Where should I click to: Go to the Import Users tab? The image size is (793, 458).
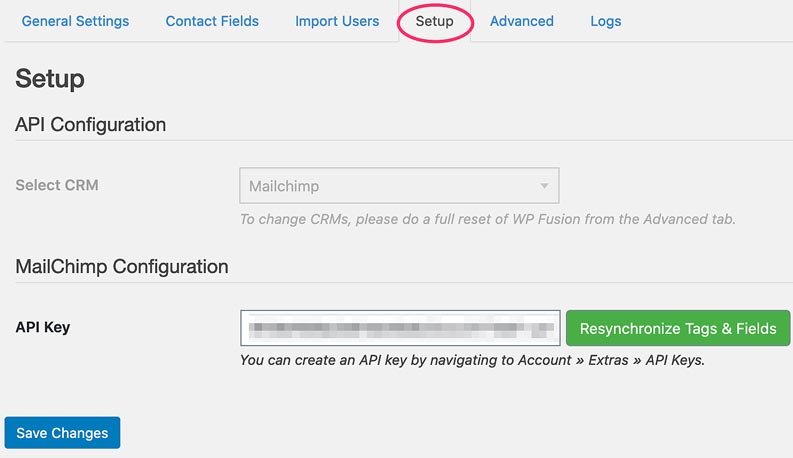coord(337,21)
